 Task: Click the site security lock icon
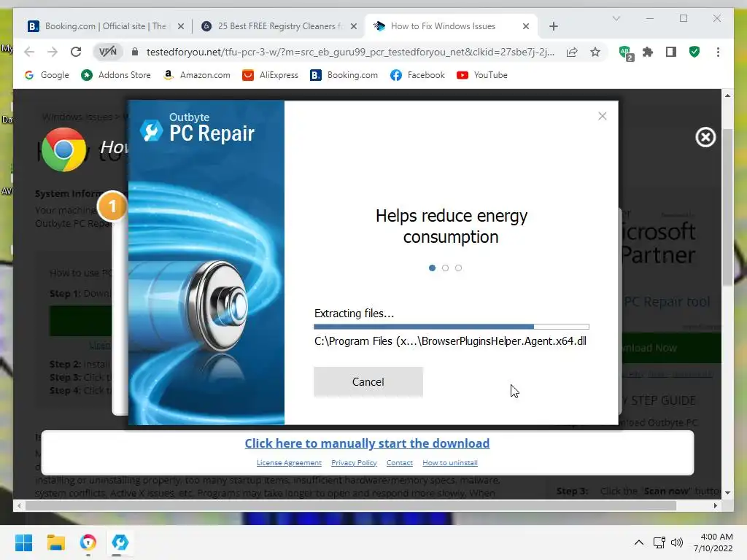point(135,52)
